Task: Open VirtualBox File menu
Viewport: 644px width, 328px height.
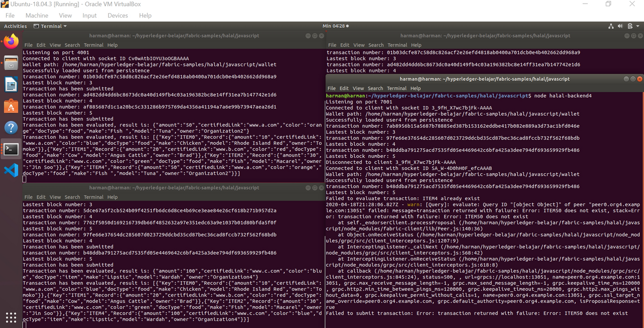Action: 10,15
